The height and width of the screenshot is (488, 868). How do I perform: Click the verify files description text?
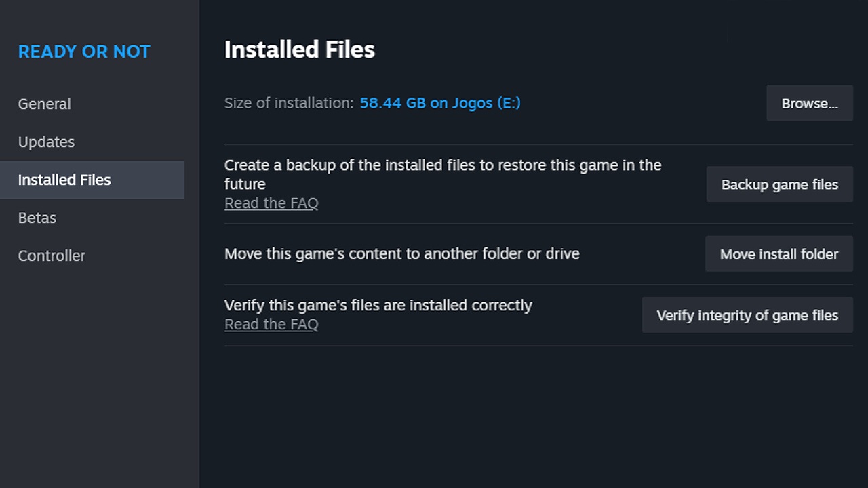(x=378, y=305)
